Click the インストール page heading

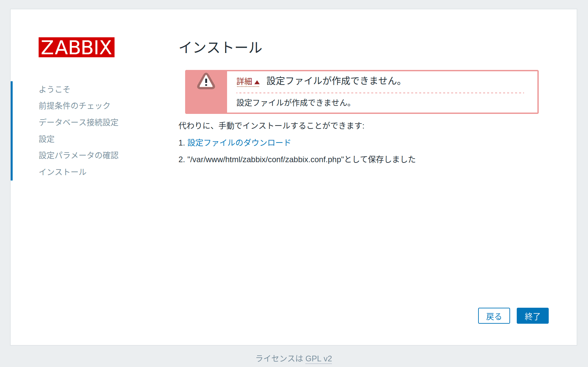(220, 47)
